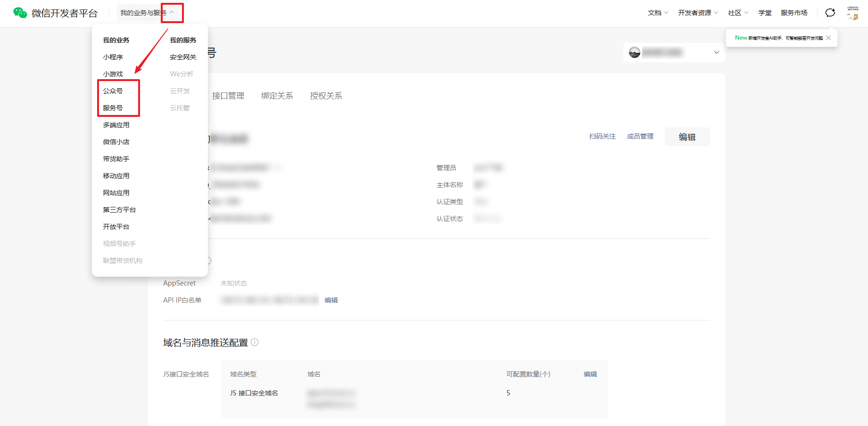Open the AI assistant chat icon
Screen dimensions: 868x426
(x=830, y=13)
